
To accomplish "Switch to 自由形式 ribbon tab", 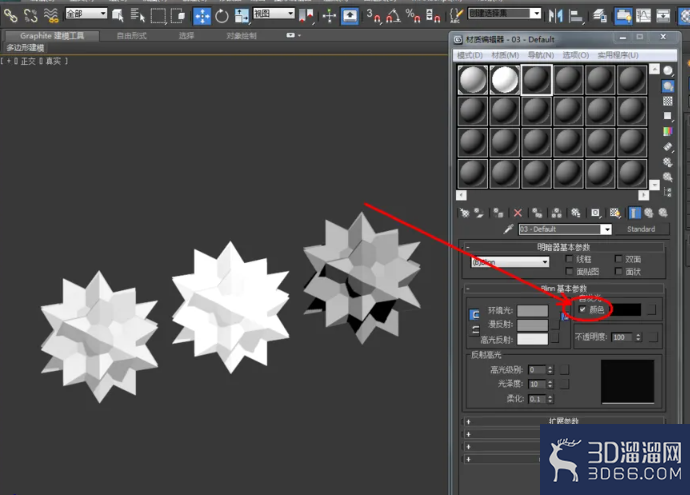I will pyautogui.click(x=132, y=36).
